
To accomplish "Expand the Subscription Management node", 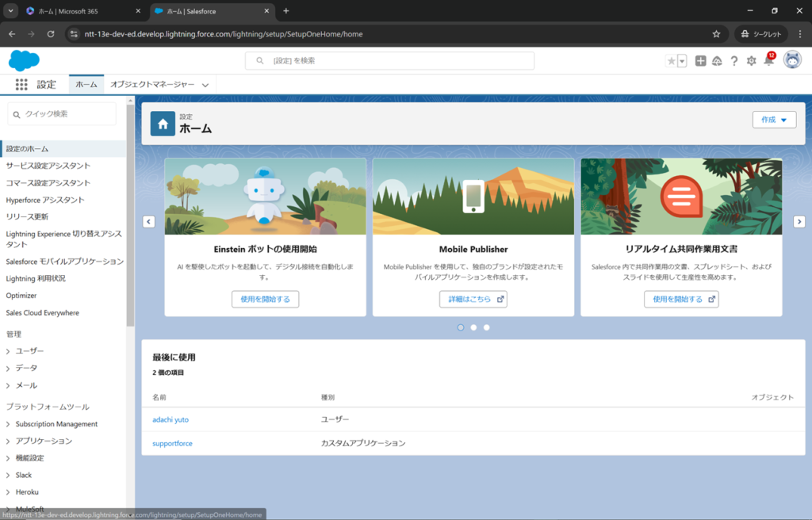I will 8,424.
